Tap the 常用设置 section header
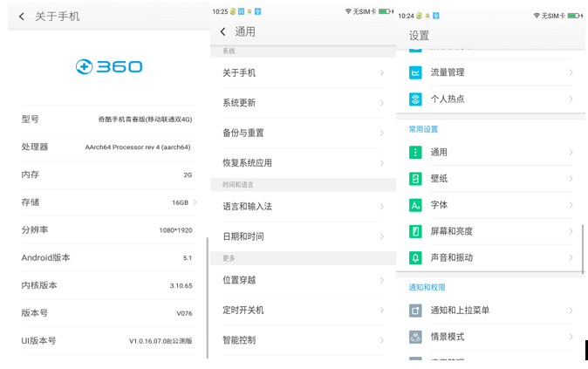Image resolution: width=588 pixels, height=369 pixels. (x=423, y=129)
